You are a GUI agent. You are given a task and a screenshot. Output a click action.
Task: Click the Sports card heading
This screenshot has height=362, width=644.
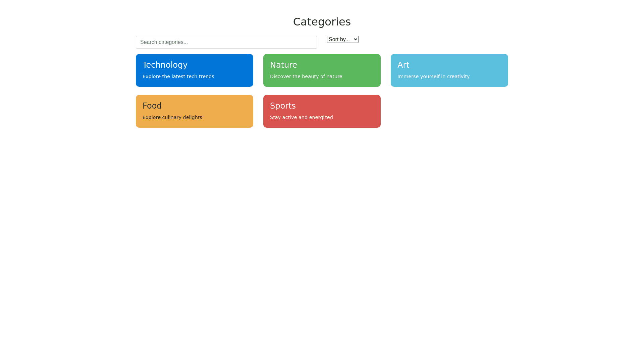tap(283, 106)
